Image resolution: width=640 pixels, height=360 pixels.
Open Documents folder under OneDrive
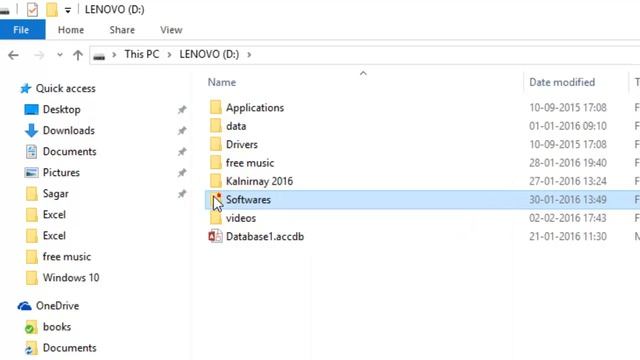click(69, 348)
